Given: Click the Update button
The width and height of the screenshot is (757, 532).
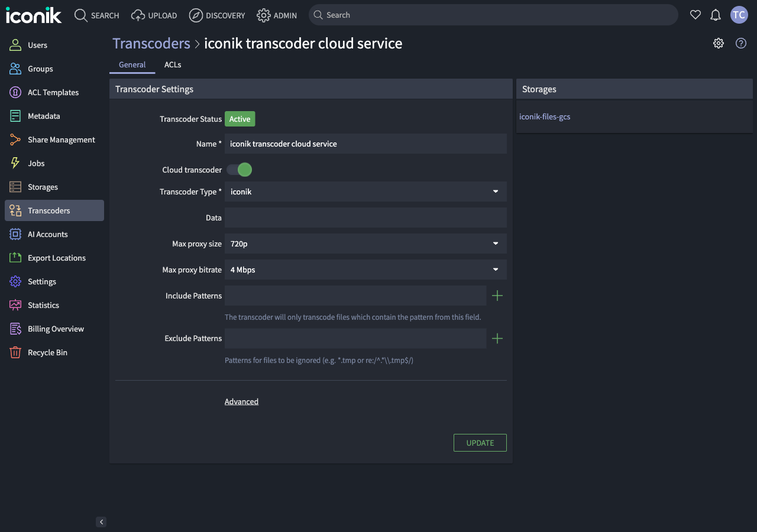Looking at the screenshot, I should pyautogui.click(x=480, y=443).
